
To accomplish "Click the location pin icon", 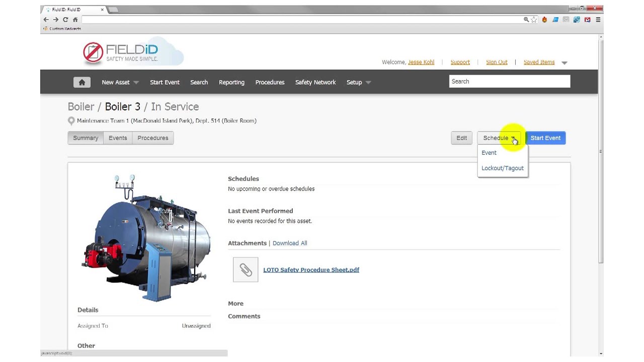I will pyautogui.click(x=71, y=121).
